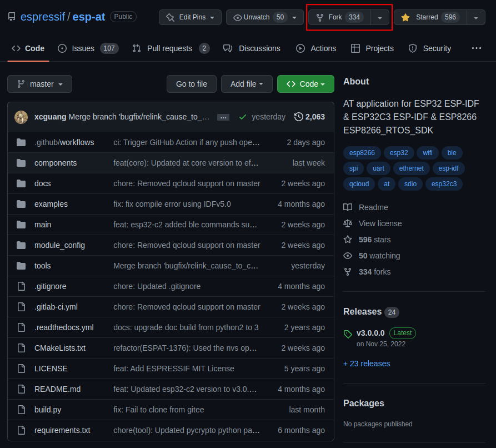496x448 pixels.
Task: Open the commit history clock icon
Action: [298, 117]
